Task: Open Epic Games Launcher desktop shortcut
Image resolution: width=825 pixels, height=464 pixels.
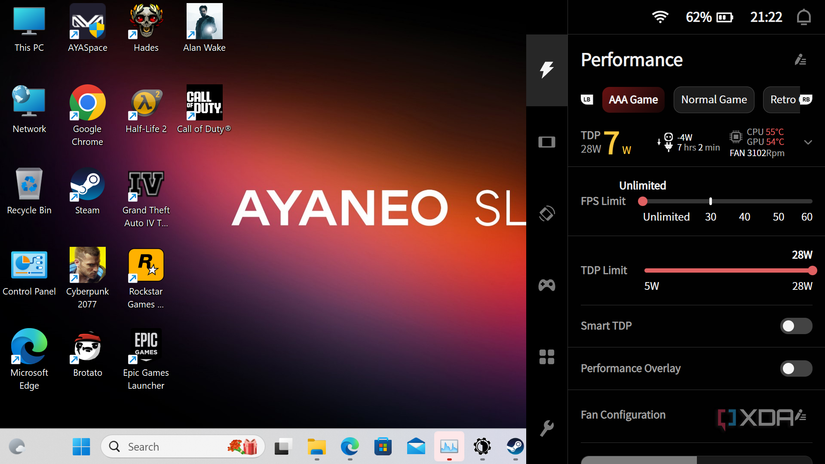Action: coord(146,360)
